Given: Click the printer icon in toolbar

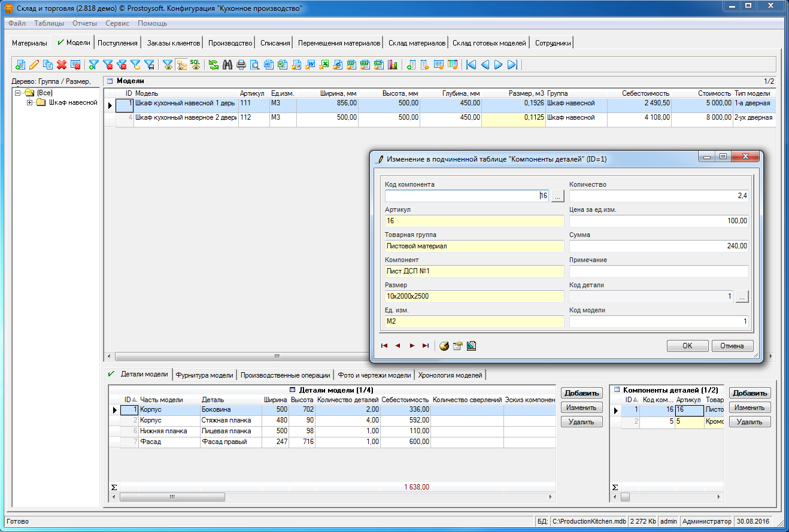Looking at the screenshot, I should point(241,65).
